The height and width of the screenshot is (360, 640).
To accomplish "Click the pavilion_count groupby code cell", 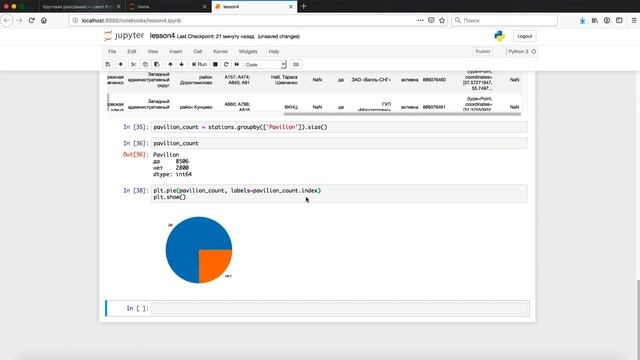I will click(339, 127).
